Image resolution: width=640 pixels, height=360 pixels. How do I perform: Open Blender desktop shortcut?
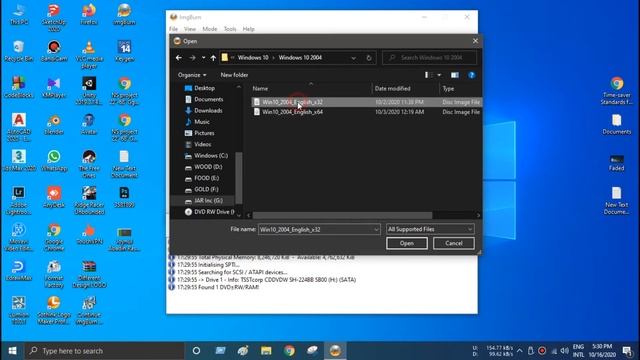[x=54, y=124]
